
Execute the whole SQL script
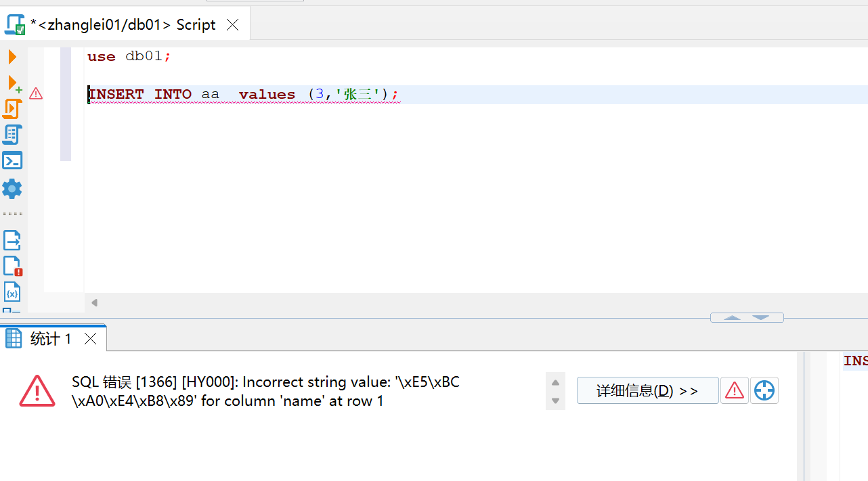point(12,108)
